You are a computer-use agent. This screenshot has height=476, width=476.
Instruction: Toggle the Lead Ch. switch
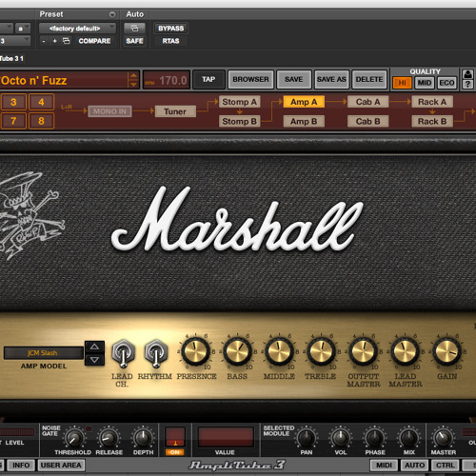click(123, 353)
